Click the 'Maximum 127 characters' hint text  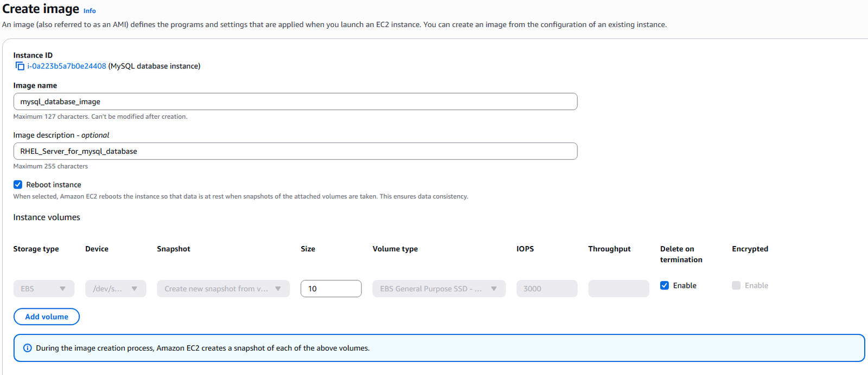coord(100,117)
